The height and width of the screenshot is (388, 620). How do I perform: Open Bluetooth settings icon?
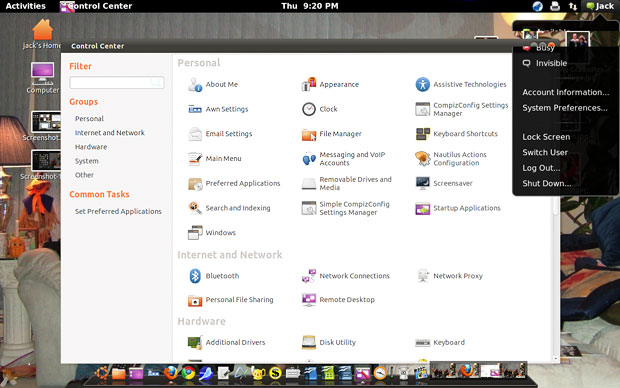(195, 276)
